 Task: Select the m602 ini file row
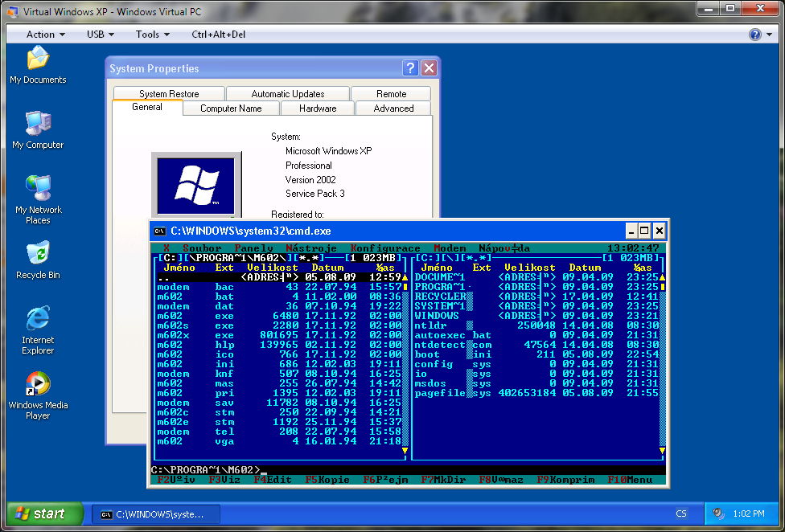pos(279,365)
